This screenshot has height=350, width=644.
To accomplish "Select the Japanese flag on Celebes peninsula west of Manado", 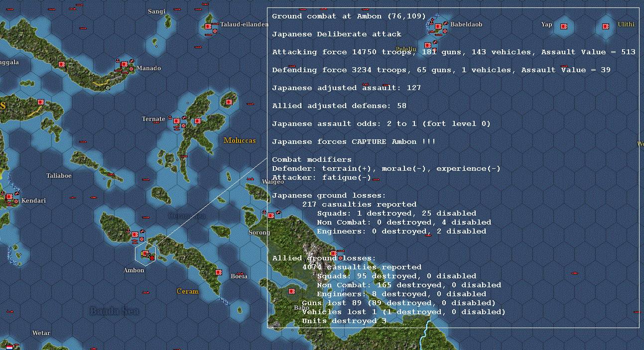I will [62, 65].
